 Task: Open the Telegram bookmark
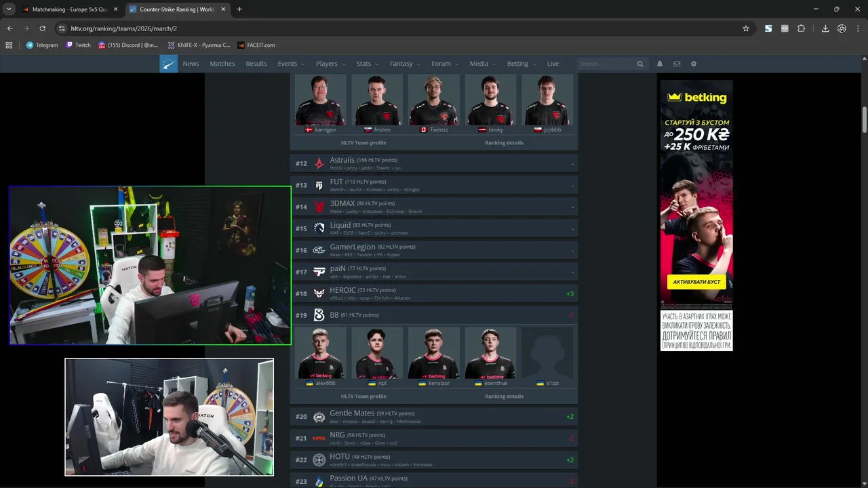click(42, 45)
